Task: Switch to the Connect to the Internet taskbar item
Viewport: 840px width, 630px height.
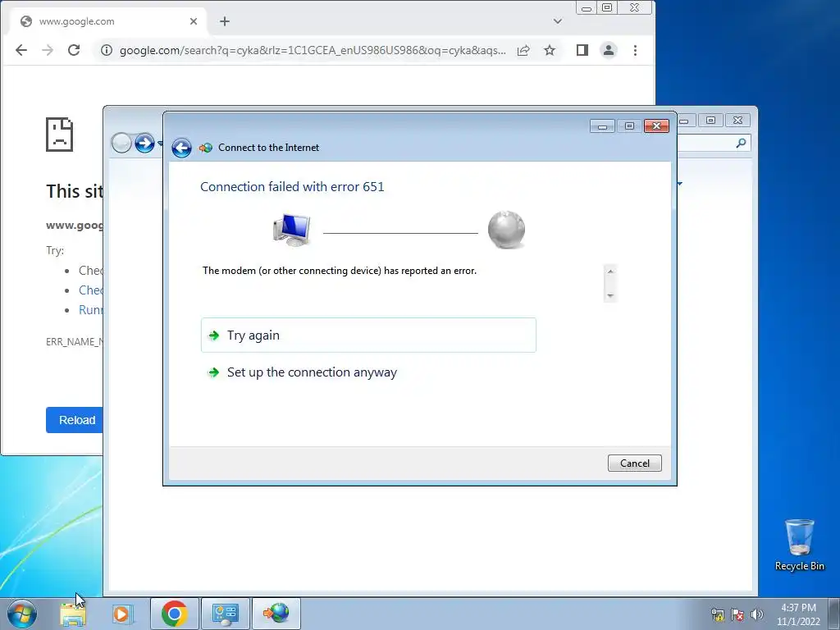Action: (x=276, y=614)
